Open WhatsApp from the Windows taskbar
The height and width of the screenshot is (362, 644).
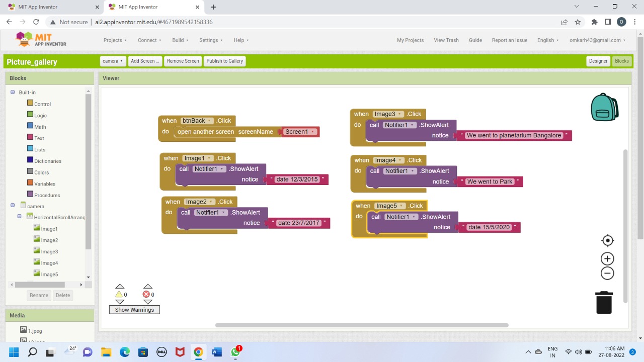[235, 352]
